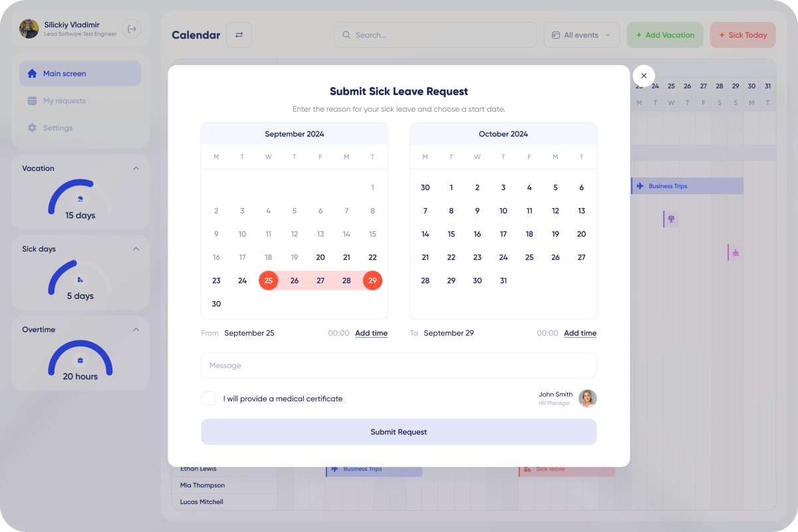Collapse the Vacation panel
Screen dimensions: 798x532
(136, 168)
